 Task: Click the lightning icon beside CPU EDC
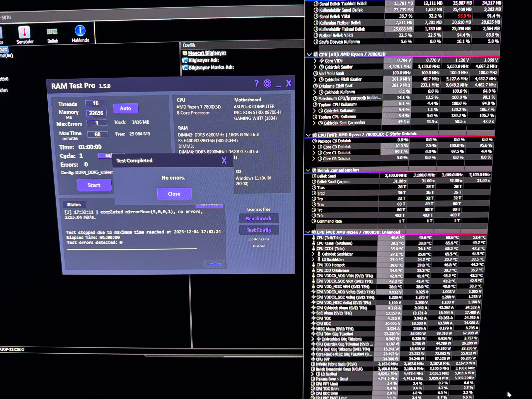313,323
